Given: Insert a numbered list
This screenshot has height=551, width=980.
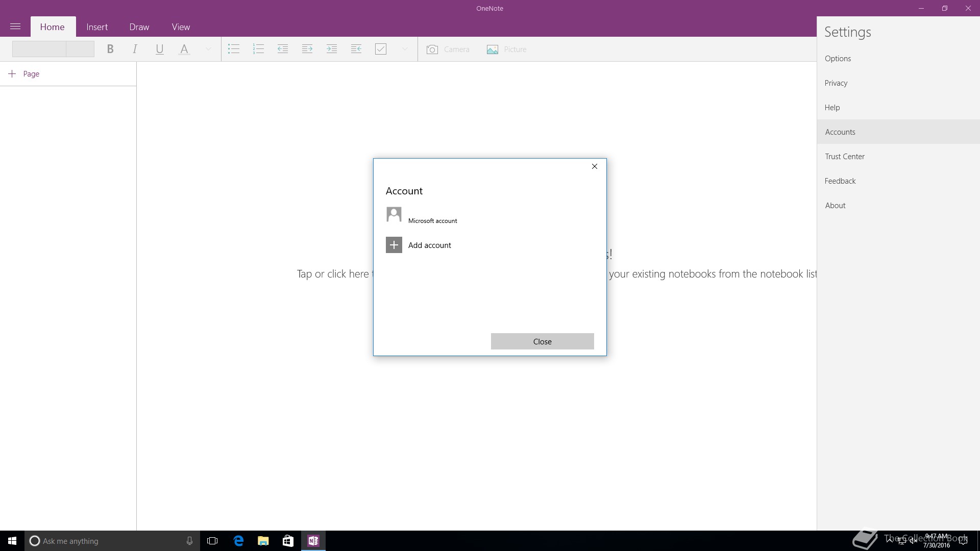Looking at the screenshot, I should pos(258,49).
